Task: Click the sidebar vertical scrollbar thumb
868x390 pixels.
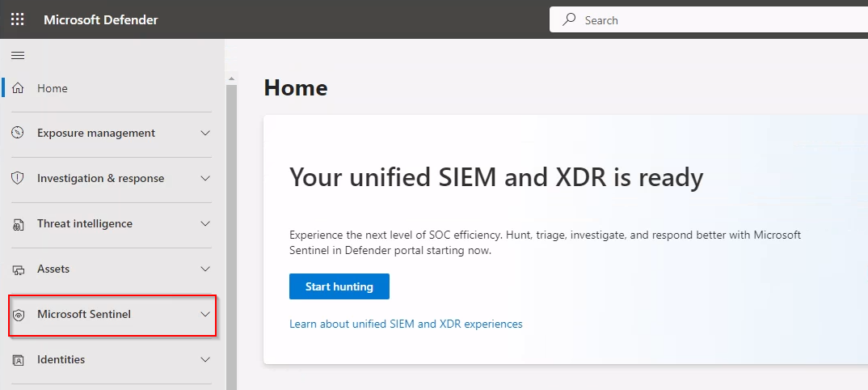Action: [x=231, y=237]
